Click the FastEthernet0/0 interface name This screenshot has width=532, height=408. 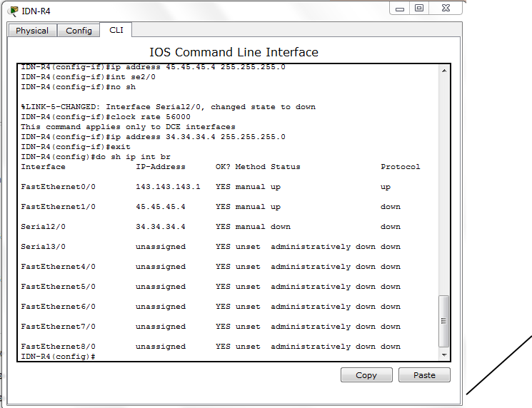tap(58, 187)
